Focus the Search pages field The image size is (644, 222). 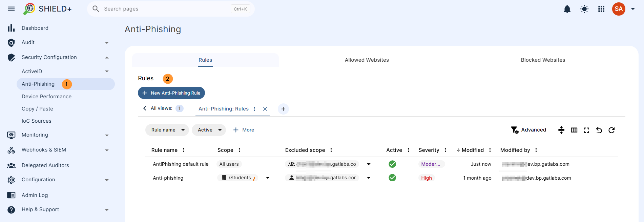click(171, 9)
